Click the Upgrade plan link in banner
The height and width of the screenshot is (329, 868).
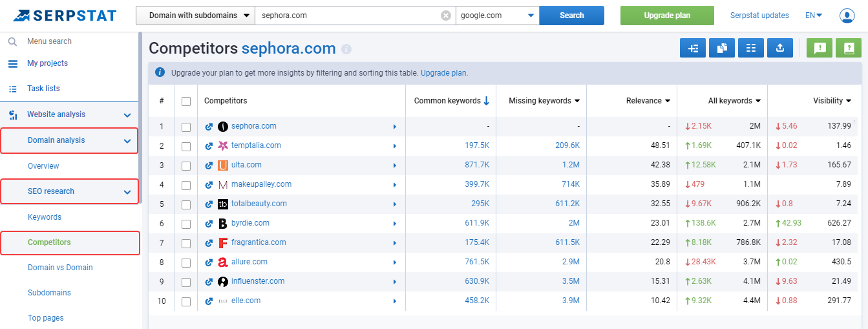click(x=444, y=73)
